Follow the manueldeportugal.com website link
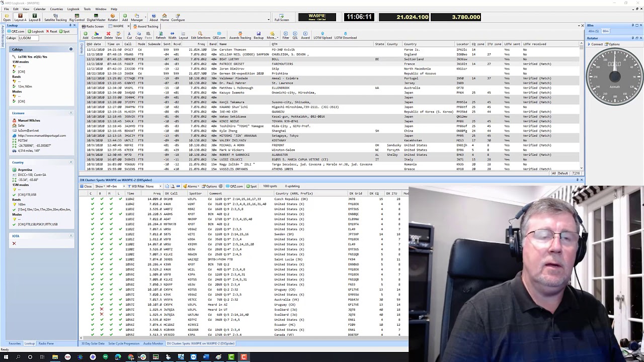Screen dimensions: 644x362 [x=41, y=136]
